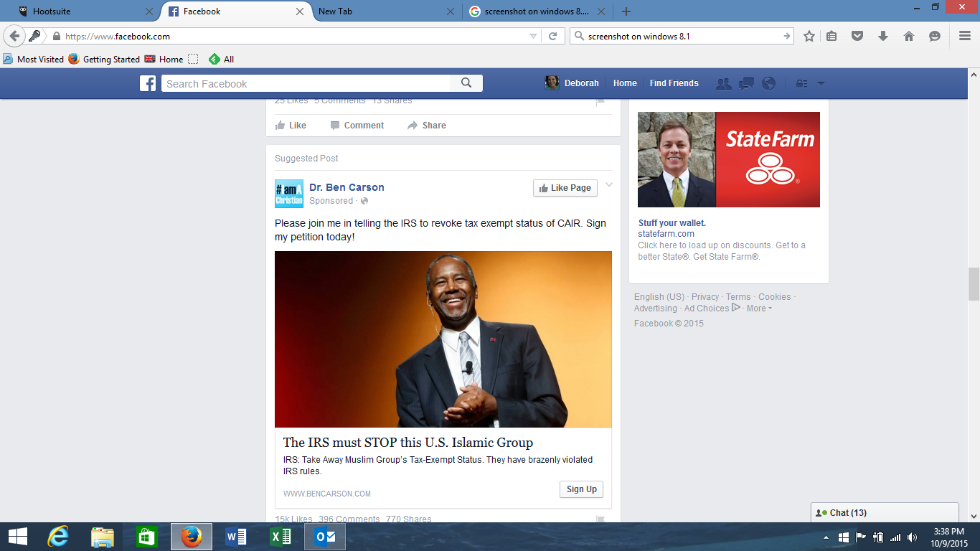Bookmark this page with the star icon
The width and height of the screenshot is (980, 551).
(x=809, y=36)
